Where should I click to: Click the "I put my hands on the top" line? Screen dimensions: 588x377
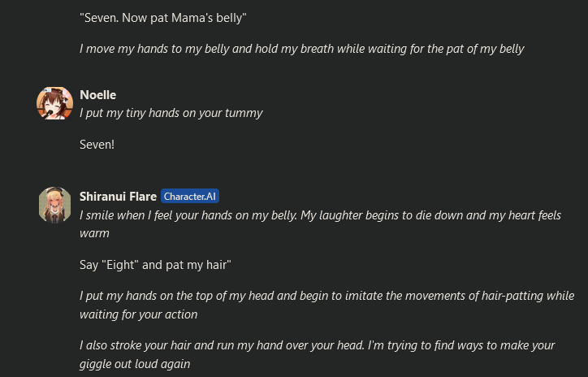click(326, 296)
